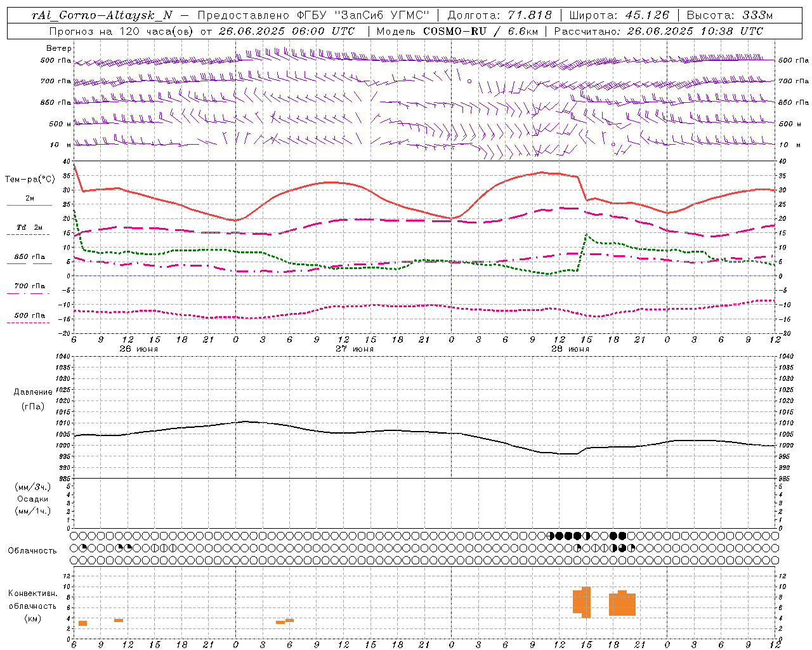Screen dimensions: 812x650
Task: Click the tallest orange convective cloud bar
Action: [x=586, y=602]
